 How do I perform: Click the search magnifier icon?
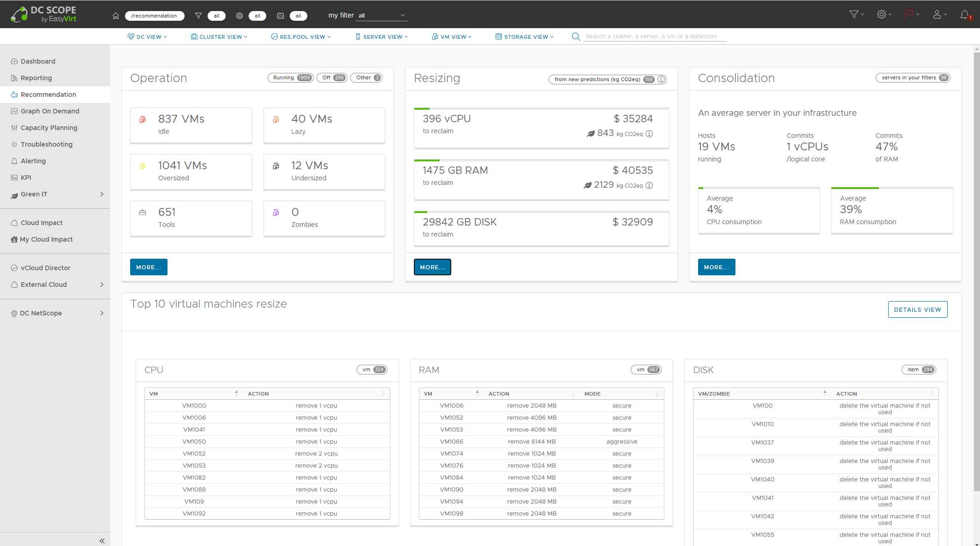point(576,36)
